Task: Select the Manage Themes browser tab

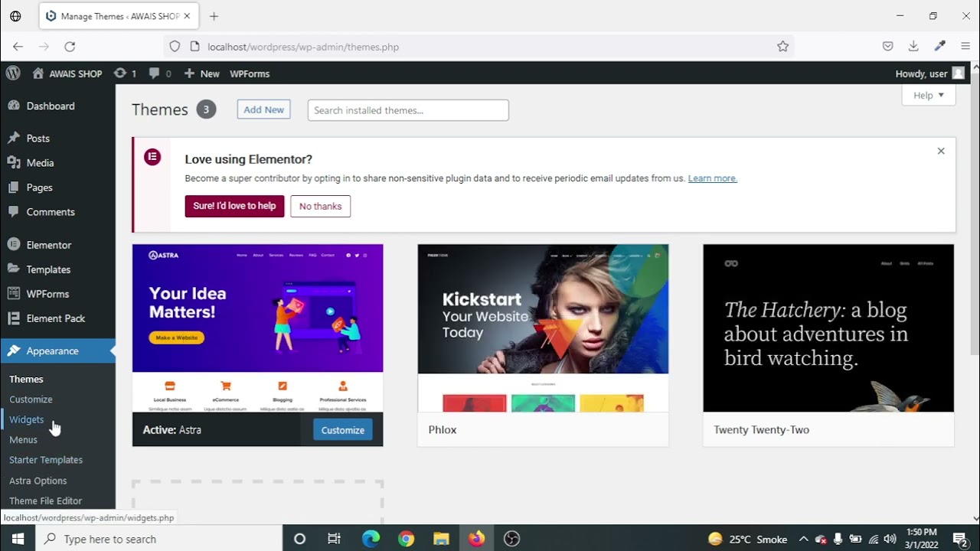Action: click(x=119, y=16)
